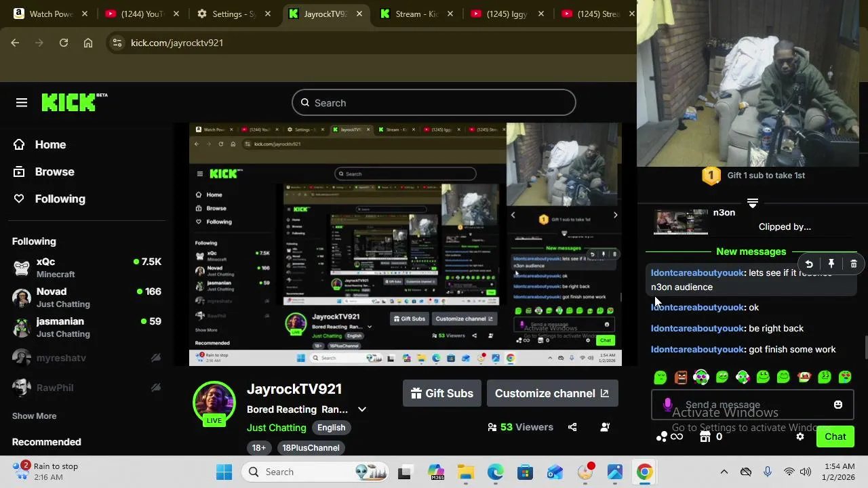Click Idontcareaboutyouok username on 'ok' message

tap(698, 308)
